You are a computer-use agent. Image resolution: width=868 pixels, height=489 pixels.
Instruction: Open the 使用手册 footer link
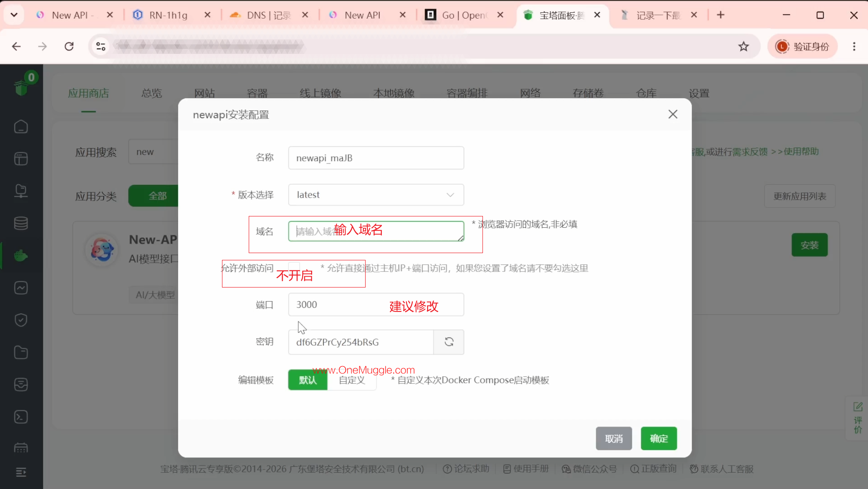pos(526,469)
